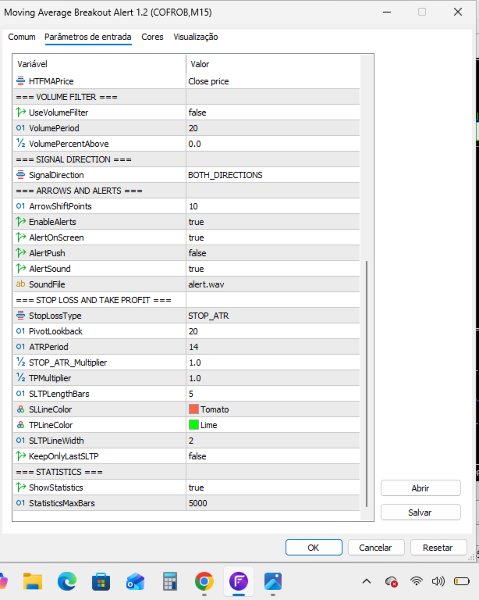Open the SignalDirection BOTH_DIRECTIONS dropdown
The image size is (479, 600).
[x=273, y=175]
